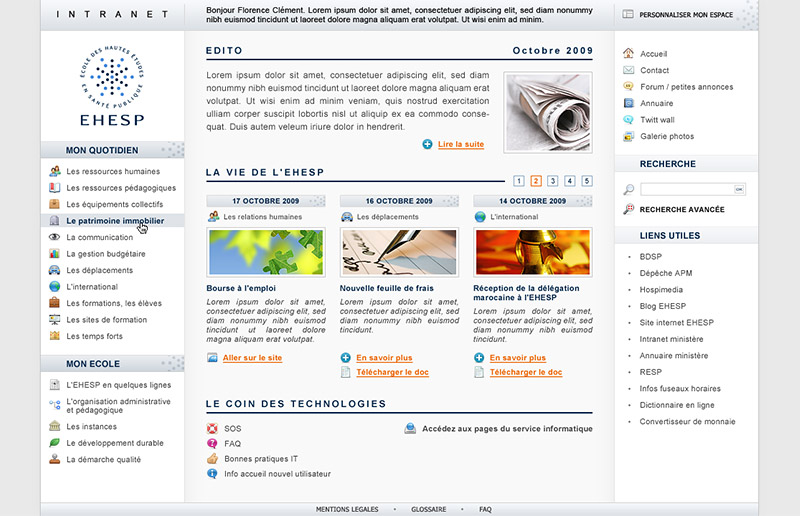Click the Les temps forts icon
Image resolution: width=800 pixels, height=516 pixels.
pyautogui.click(x=55, y=336)
